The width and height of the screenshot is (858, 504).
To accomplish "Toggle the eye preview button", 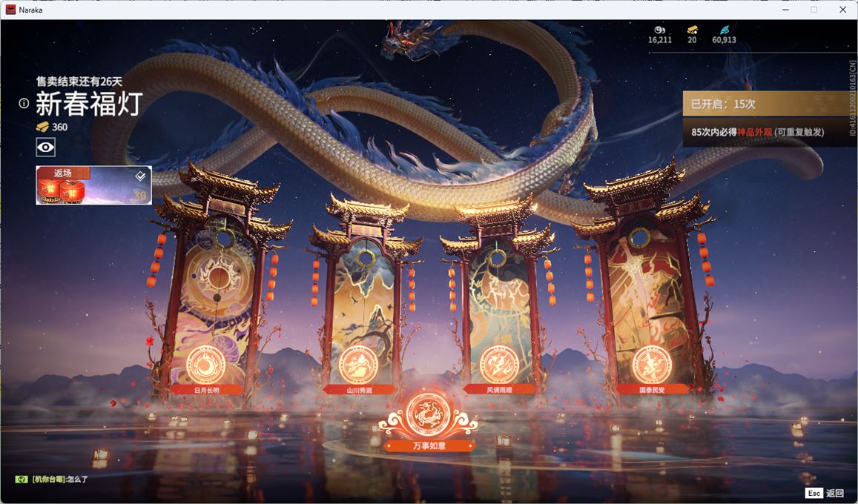I will [x=45, y=147].
